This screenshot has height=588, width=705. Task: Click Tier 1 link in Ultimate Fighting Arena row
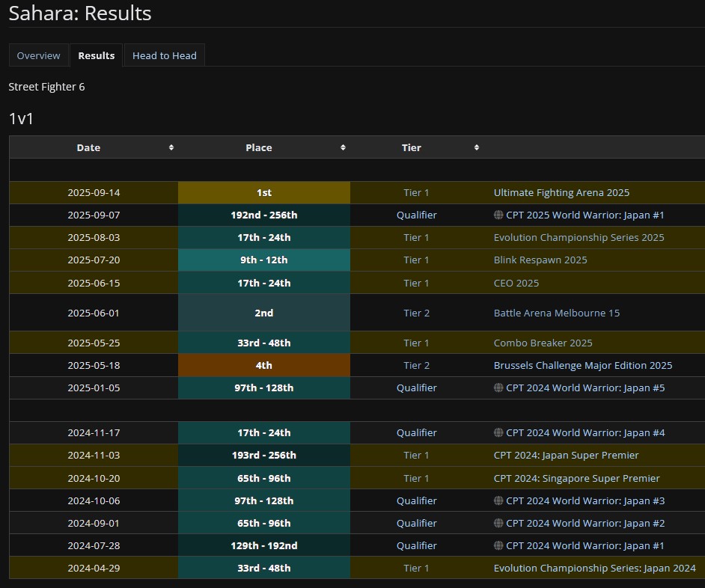point(416,192)
